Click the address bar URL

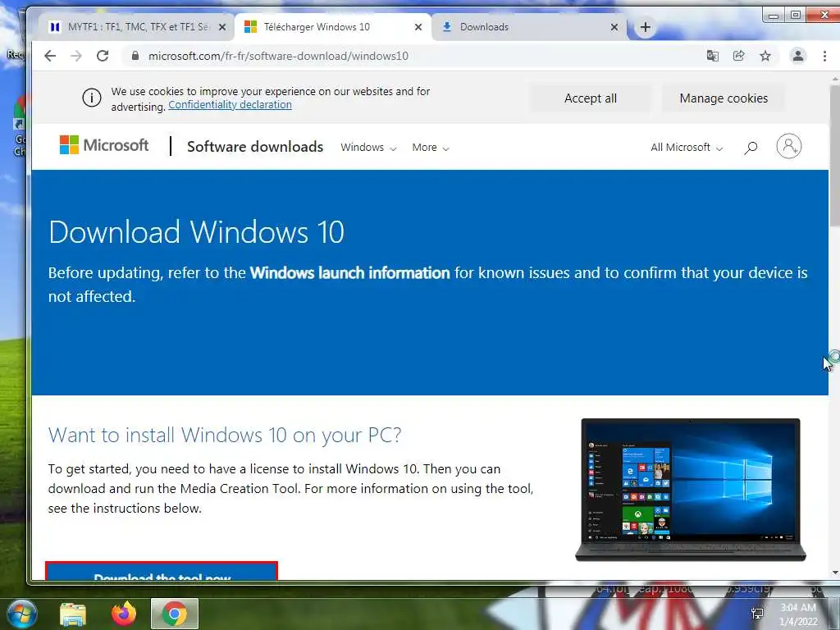point(278,56)
